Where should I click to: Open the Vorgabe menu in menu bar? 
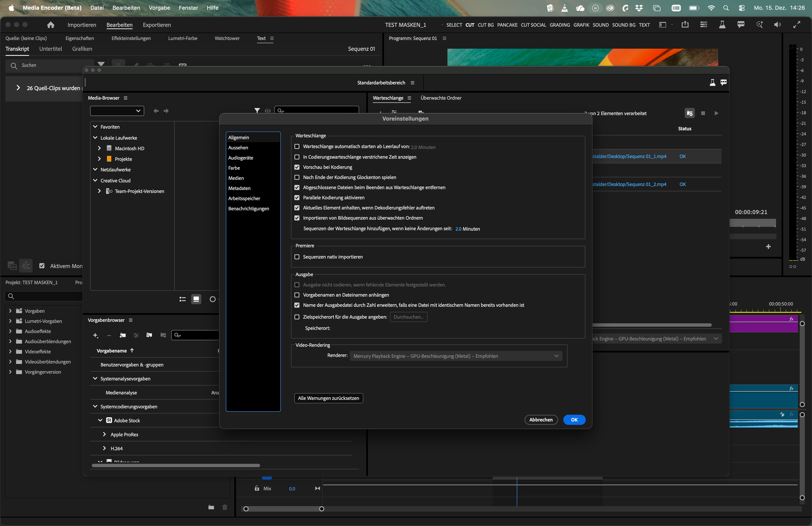coord(159,8)
